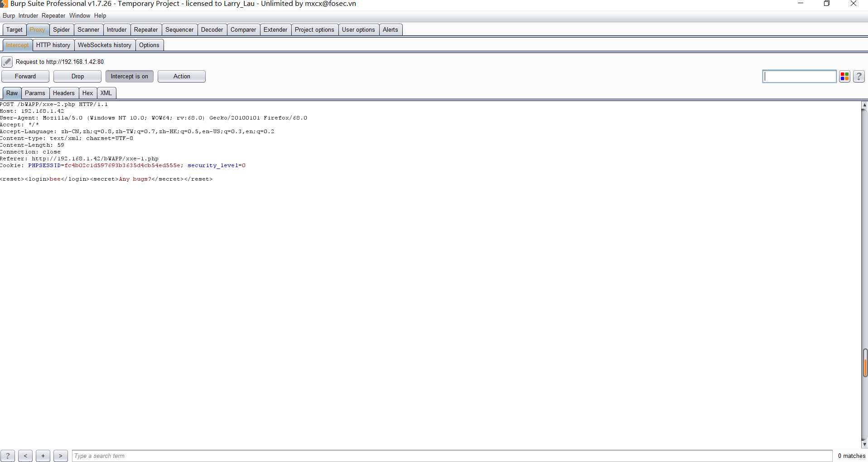This screenshot has height=462, width=868.
Task: Open the Alerts tab
Action: (391, 30)
